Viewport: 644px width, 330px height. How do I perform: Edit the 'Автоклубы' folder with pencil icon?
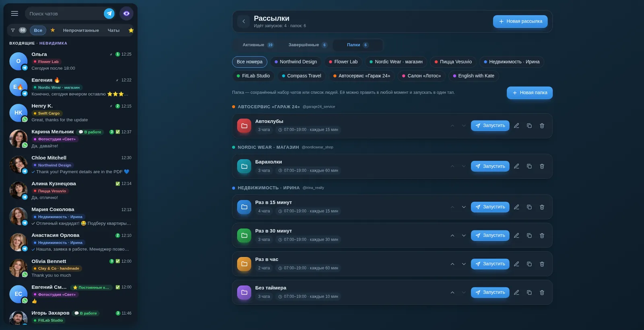click(516, 126)
